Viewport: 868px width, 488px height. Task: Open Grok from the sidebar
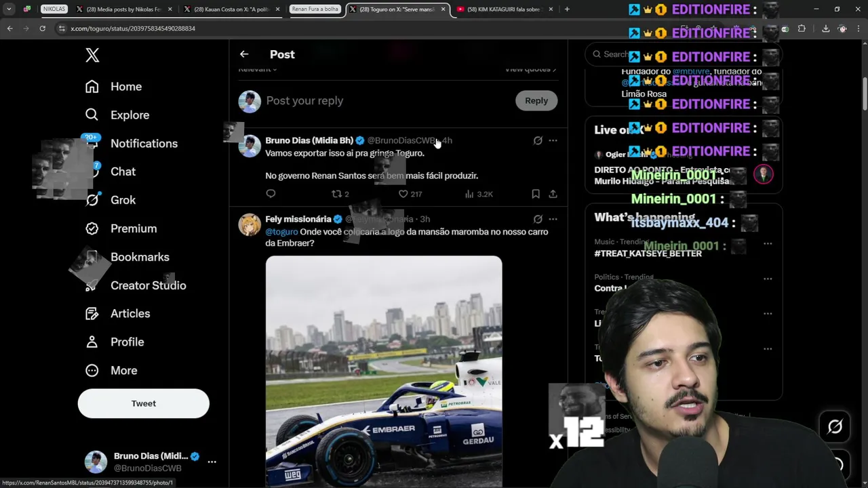[110, 201]
